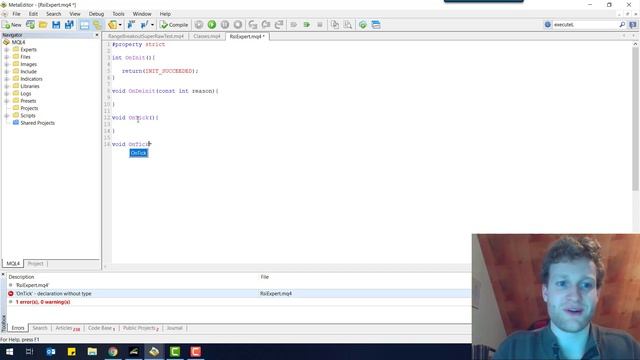Select Shared Projects in Navigator
This screenshot has width=640, height=360.
(x=37, y=123)
